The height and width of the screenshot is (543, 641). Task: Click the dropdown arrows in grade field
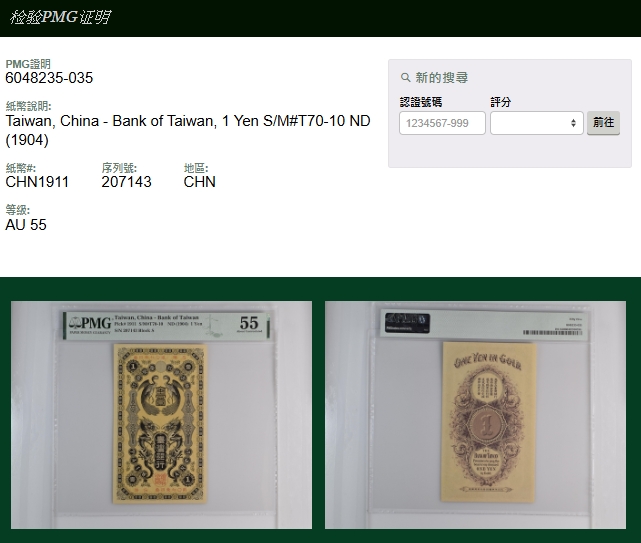(573, 123)
